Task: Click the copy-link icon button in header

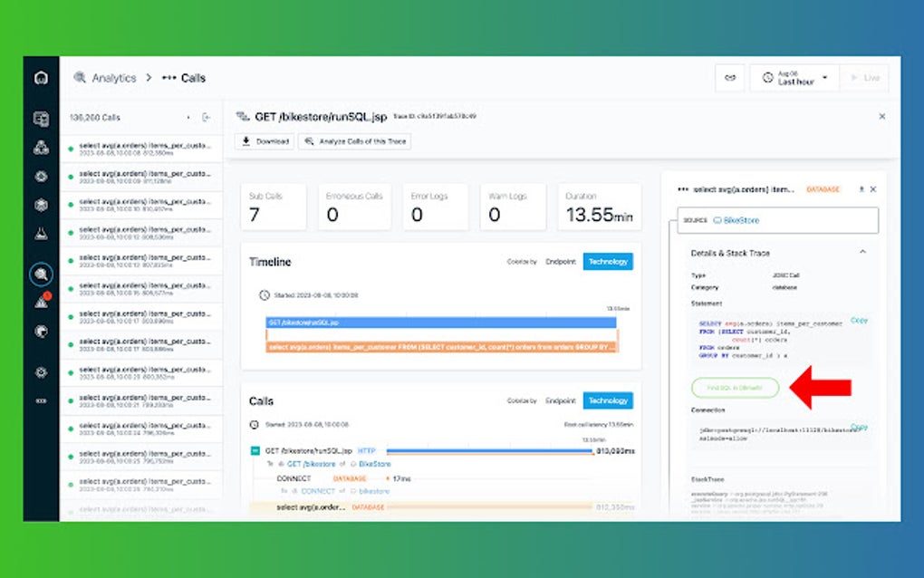Action: point(729,78)
